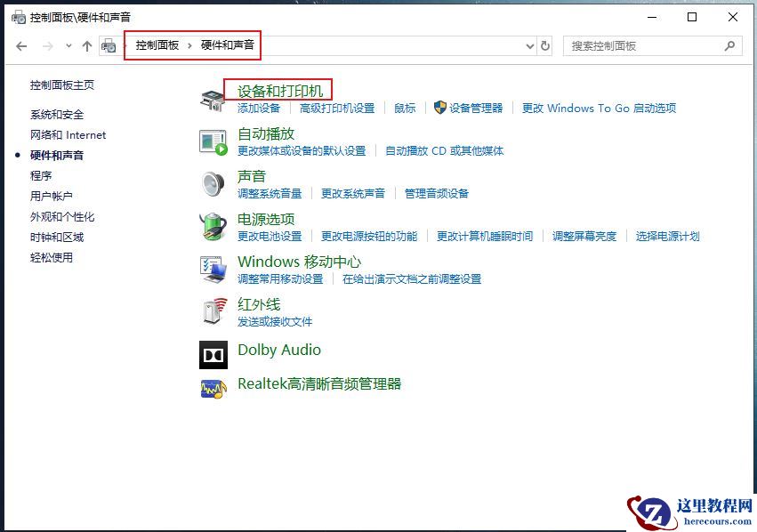Open 声音 settings via the speaker icon

(213, 183)
